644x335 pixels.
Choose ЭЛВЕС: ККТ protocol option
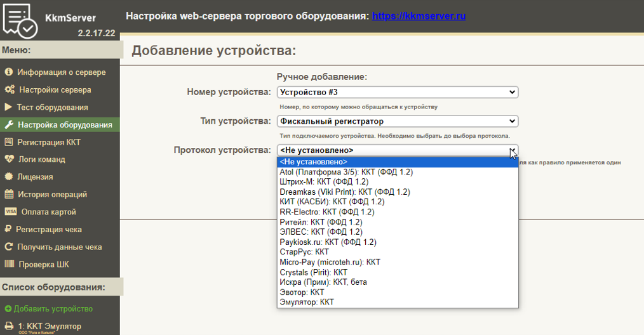pyautogui.click(x=398, y=232)
